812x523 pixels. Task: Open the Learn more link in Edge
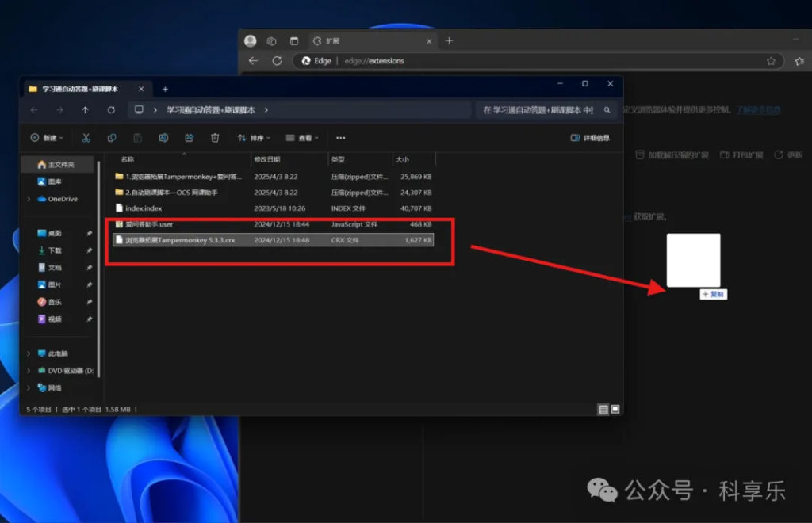(758, 109)
